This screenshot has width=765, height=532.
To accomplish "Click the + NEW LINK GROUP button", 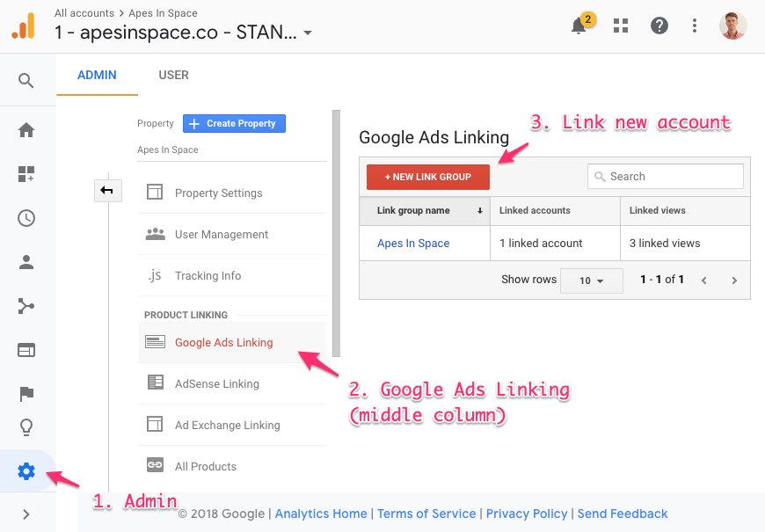I will [428, 177].
